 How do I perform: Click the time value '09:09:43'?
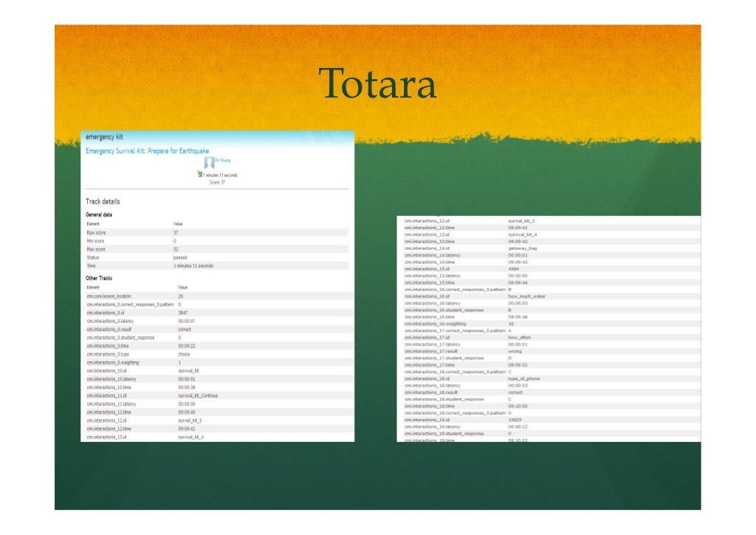pos(518,262)
